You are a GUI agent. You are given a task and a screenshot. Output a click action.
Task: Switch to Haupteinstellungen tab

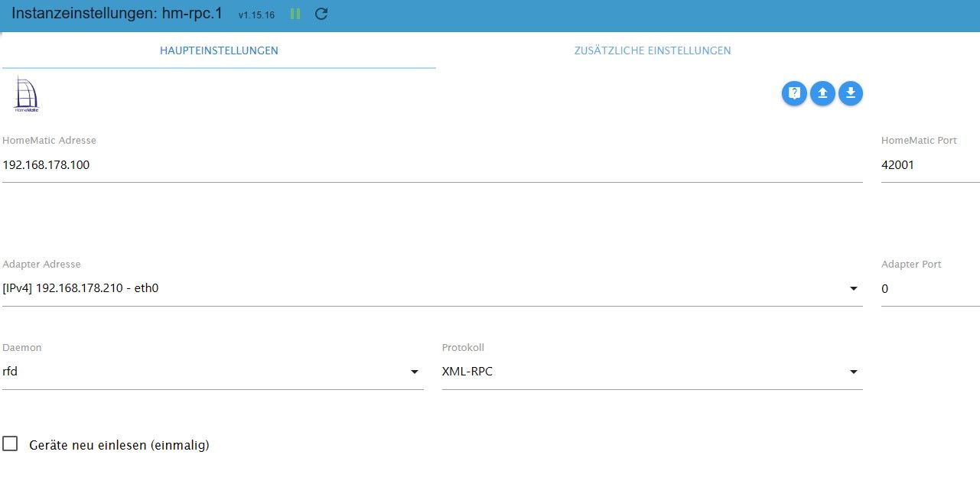(x=219, y=50)
